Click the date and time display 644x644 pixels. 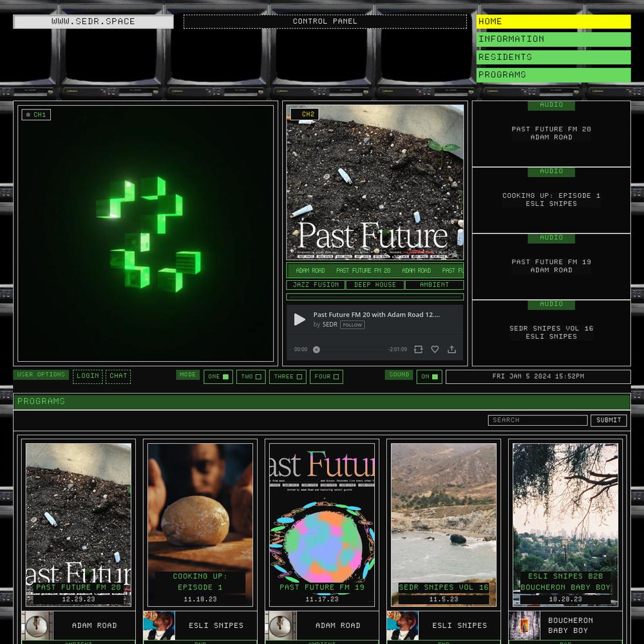click(538, 377)
